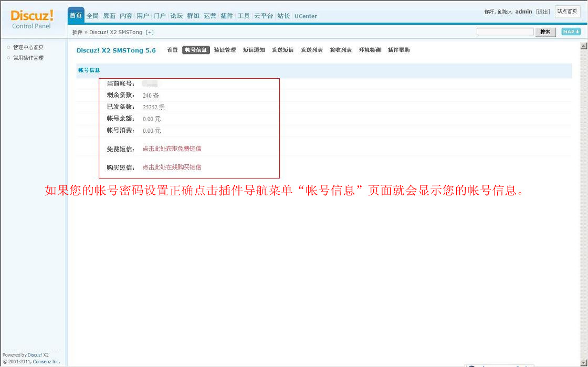Screen dimensions: 588x367
Task: Open the 云平台 top menu
Action: click(264, 16)
